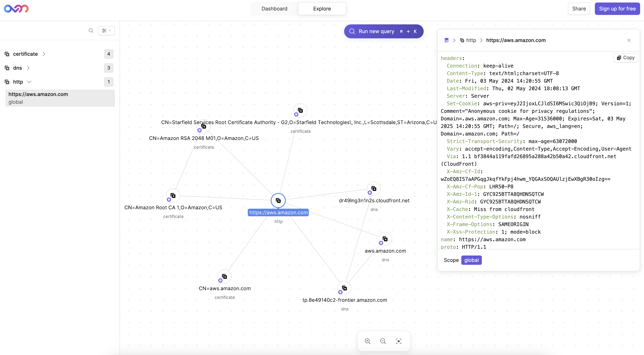The width and height of the screenshot is (644, 355).
Task: Click the Starfield certificate node icon
Action: coord(300,110)
